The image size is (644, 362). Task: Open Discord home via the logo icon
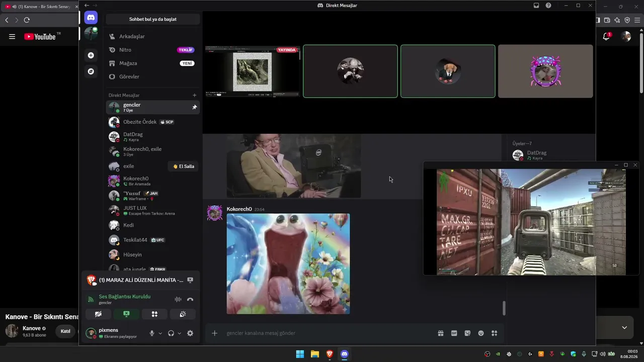[x=91, y=18]
